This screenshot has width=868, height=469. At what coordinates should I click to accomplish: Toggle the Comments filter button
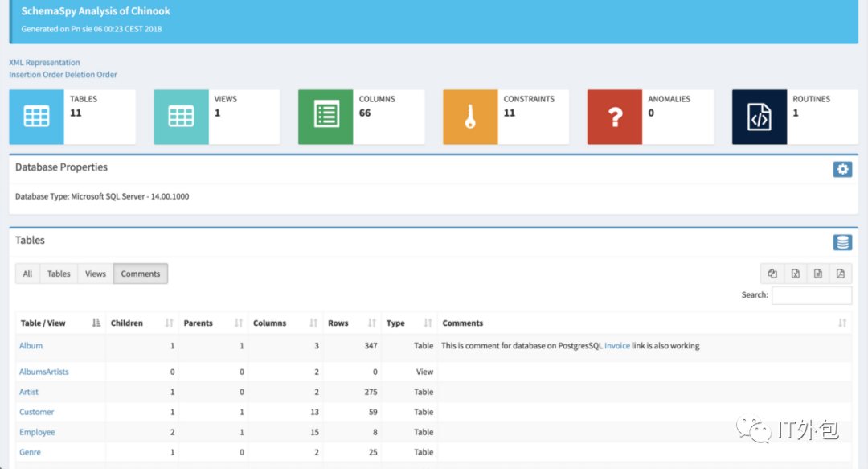click(x=141, y=274)
